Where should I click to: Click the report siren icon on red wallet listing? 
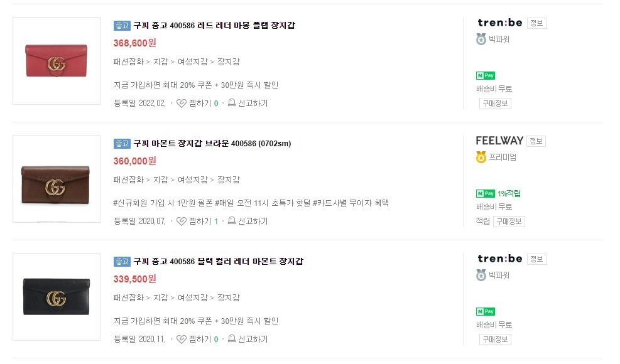tap(232, 103)
